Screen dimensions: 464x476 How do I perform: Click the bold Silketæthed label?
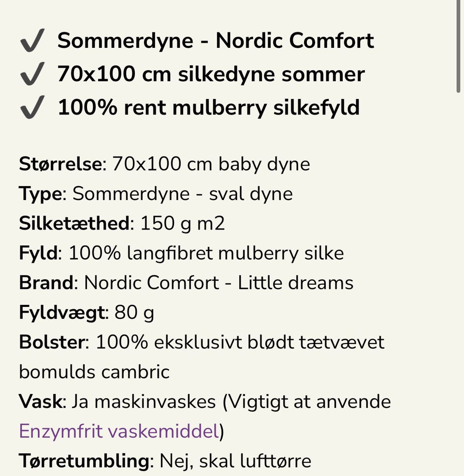(x=74, y=224)
